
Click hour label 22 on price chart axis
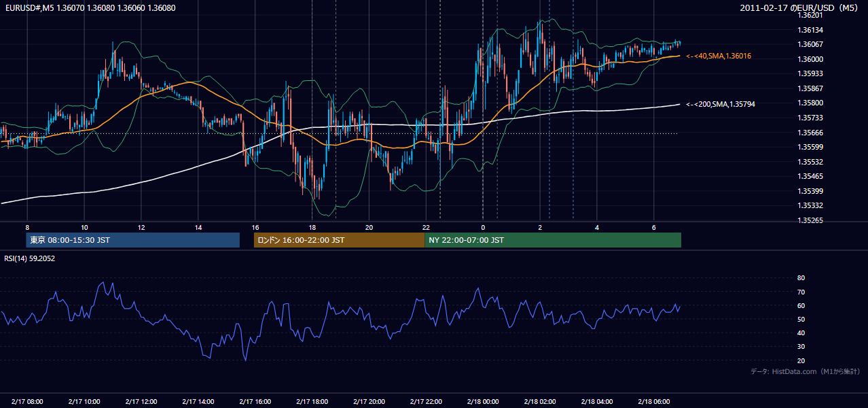tap(427, 227)
